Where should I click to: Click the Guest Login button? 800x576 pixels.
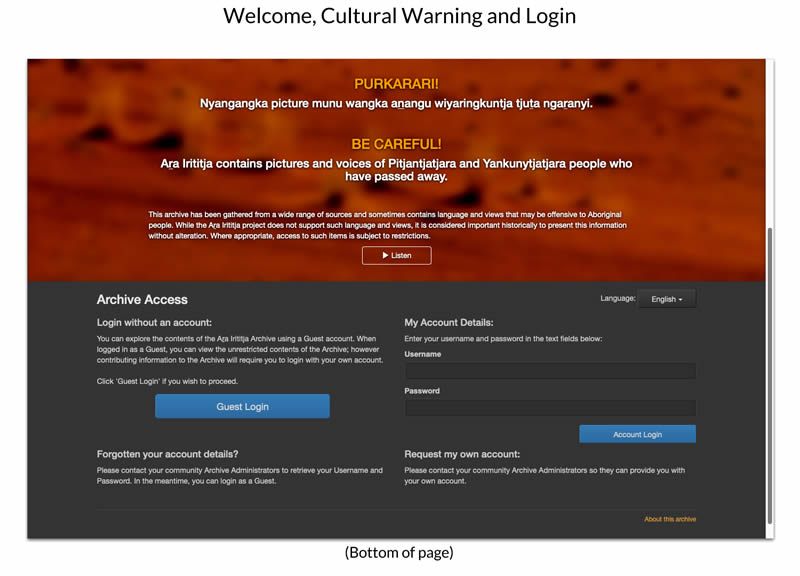242,407
